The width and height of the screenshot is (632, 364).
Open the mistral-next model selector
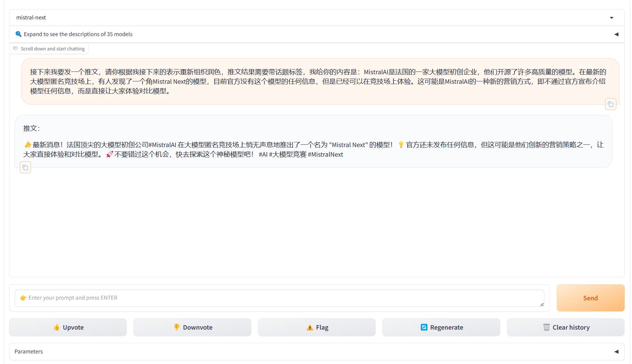306,18
